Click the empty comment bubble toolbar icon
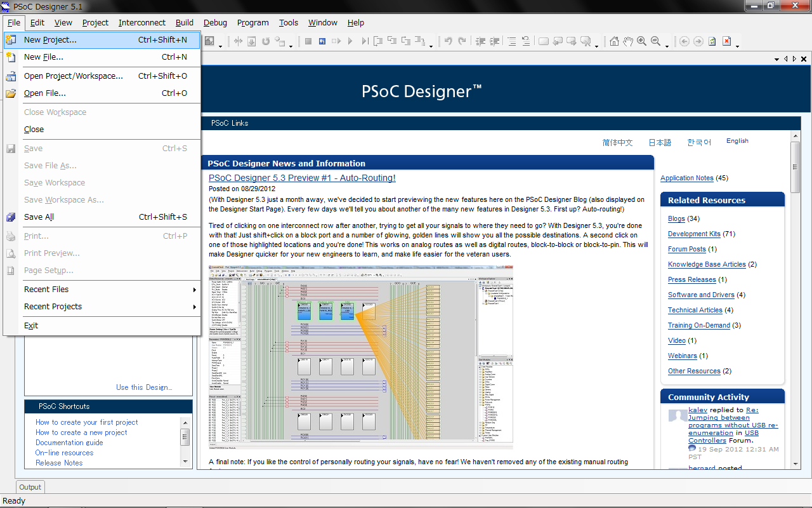The image size is (812, 508). point(544,41)
